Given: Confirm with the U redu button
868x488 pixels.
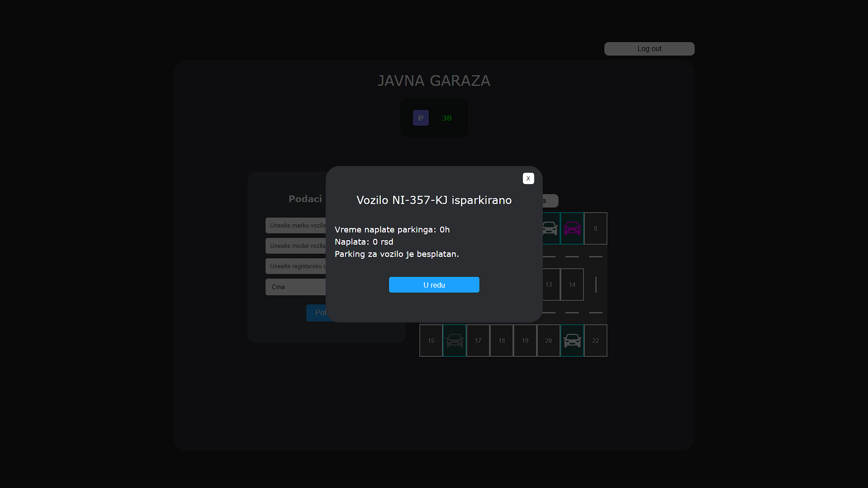Looking at the screenshot, I should pos(434,285).
